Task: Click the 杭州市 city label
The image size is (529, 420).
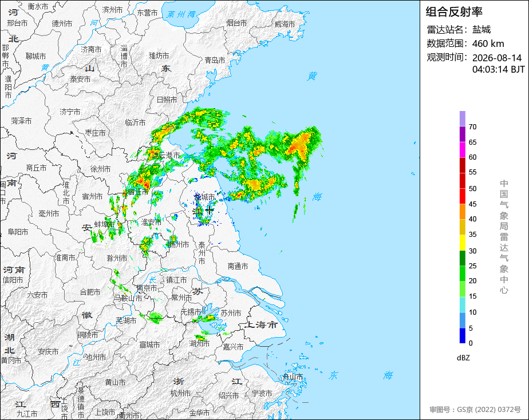Action: (x=181, y=393)
